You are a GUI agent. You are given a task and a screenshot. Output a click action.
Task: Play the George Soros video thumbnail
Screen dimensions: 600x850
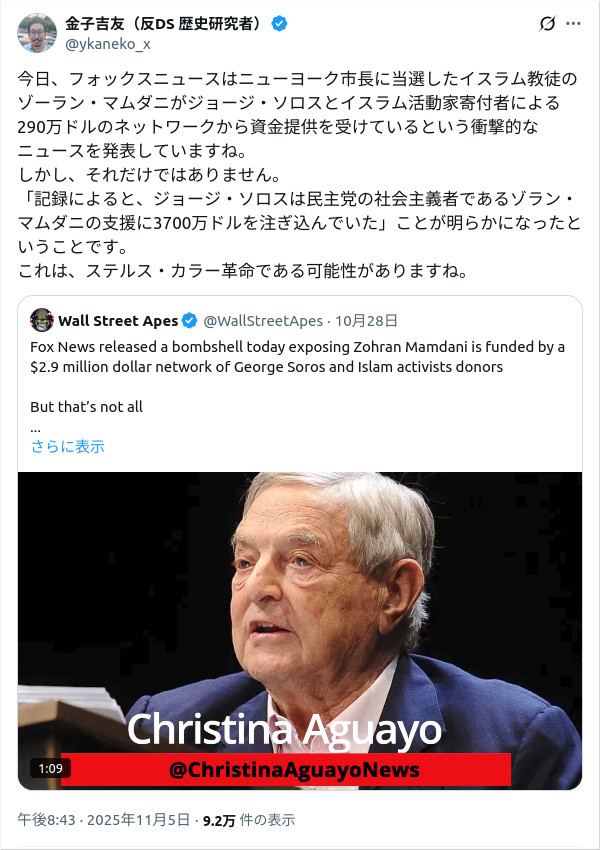click(300, 600)
